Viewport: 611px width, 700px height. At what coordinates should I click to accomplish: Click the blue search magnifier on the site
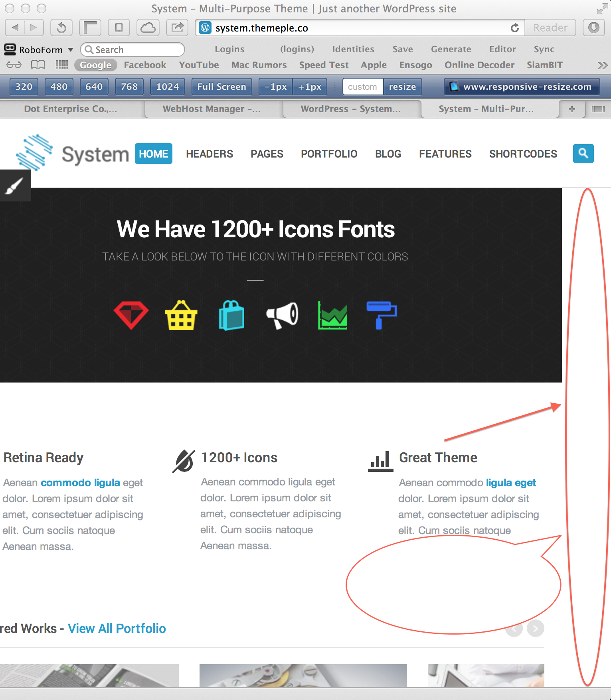583,154
